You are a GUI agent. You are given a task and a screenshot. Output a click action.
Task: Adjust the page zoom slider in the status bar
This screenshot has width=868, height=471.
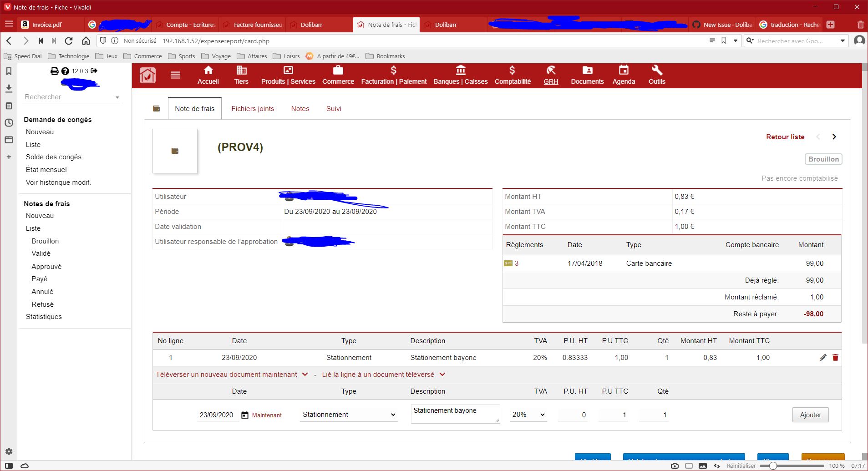click(772, 466)
